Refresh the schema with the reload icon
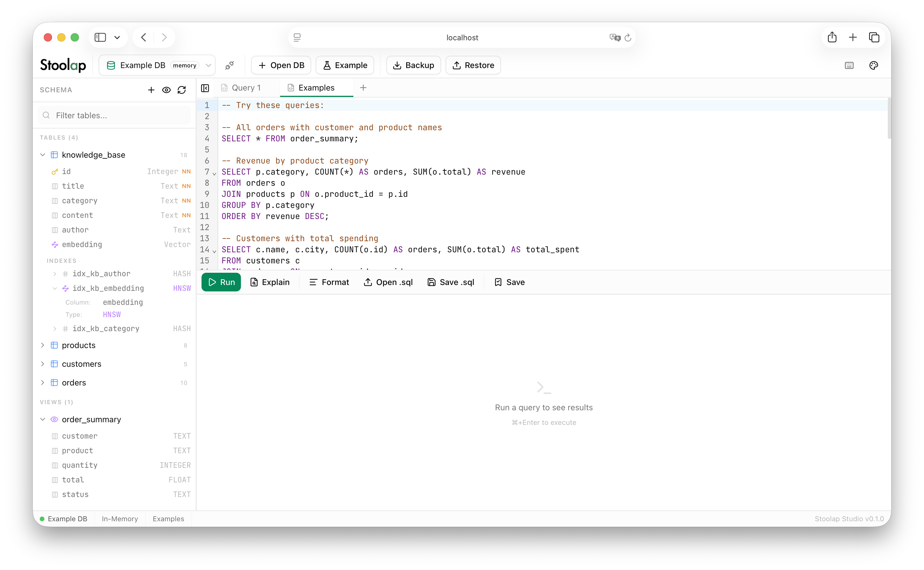This screenshot has height=570, width=924. (182, 90)
